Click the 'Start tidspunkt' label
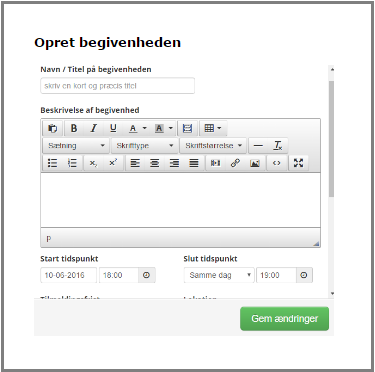 [69, 259]
